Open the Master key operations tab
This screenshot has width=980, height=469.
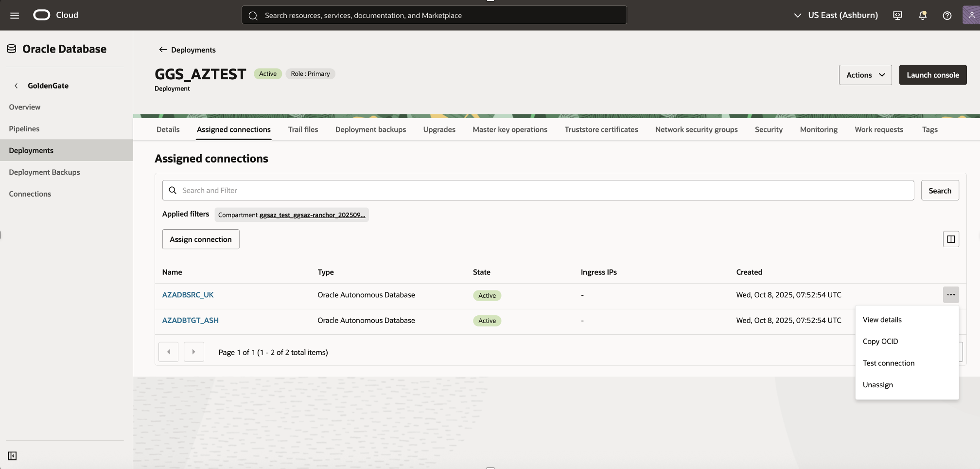coord(510,129)
